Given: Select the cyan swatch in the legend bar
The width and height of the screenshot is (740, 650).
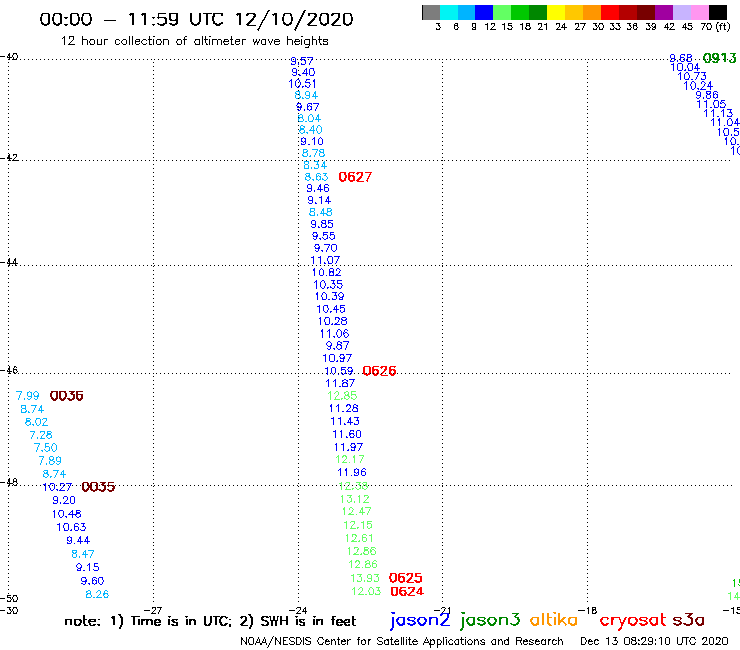Looking at the screenshot, I should (x=449, y=12).
